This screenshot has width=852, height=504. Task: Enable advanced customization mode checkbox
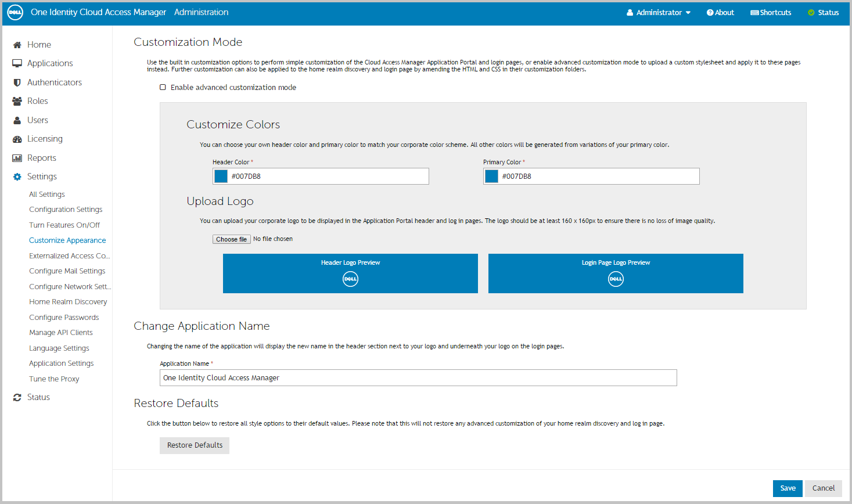coord(163,88)
